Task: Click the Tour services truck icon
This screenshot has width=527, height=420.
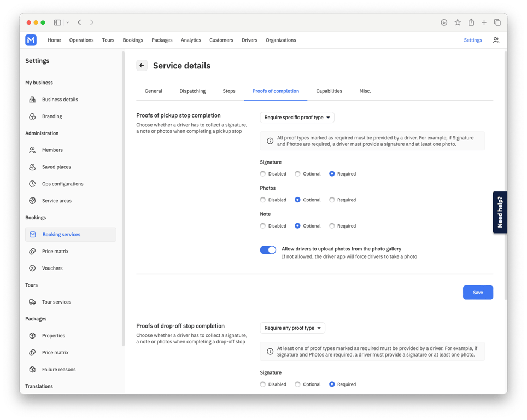Action: [x=32, y=302]
